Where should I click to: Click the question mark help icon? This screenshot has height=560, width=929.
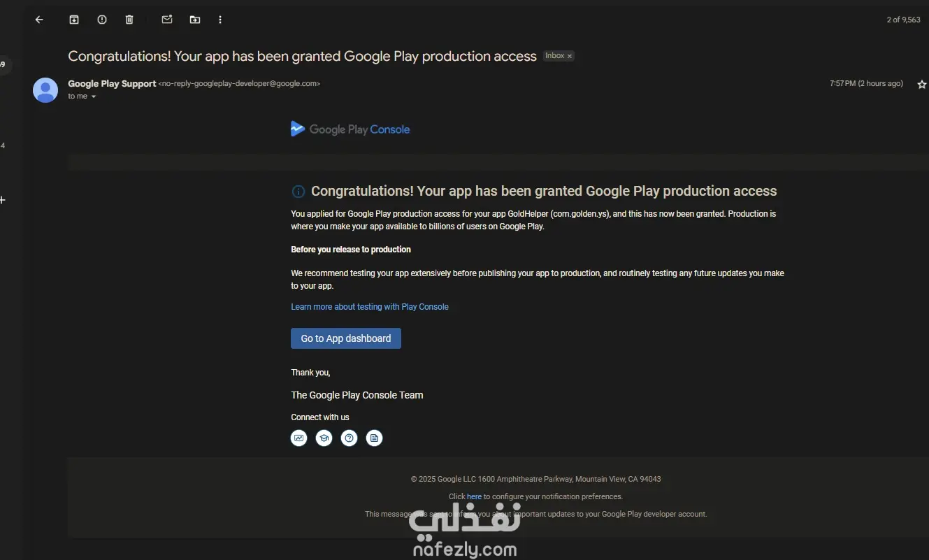(x=350, y=438)
